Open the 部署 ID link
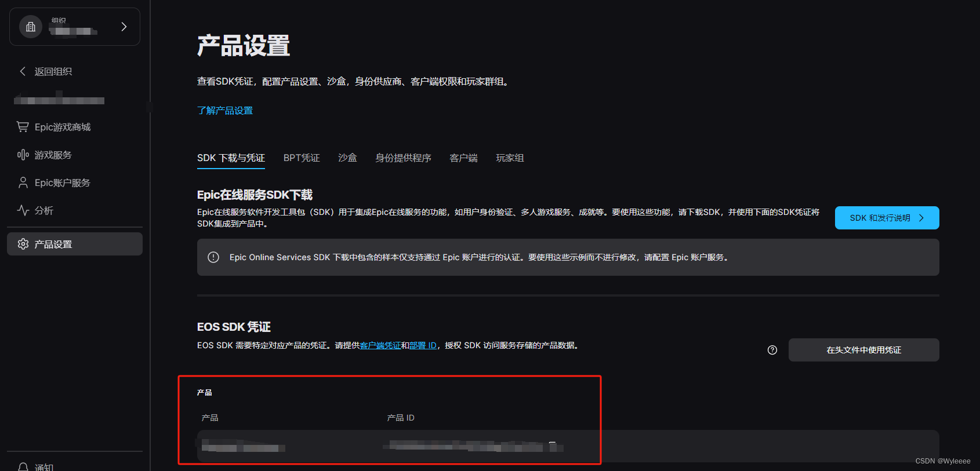 coord(423,345)
